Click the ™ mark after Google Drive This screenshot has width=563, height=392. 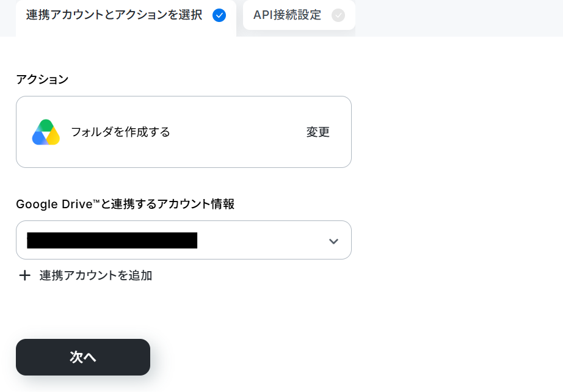(96, 201)
